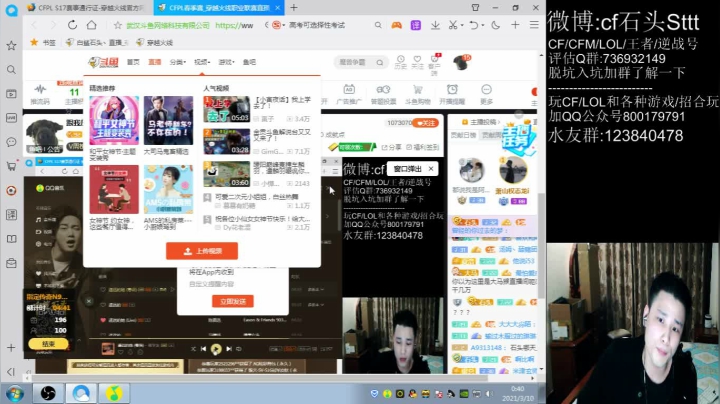Open the chat bubble sidebar icon
Viewport: 720px width, 404px height.
pyautogui.click(x=11, y=142)
